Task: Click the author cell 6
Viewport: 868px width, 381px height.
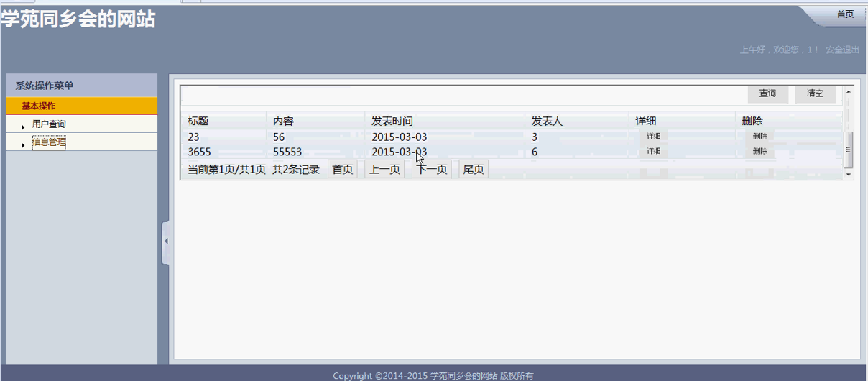Action: [535, 152]
